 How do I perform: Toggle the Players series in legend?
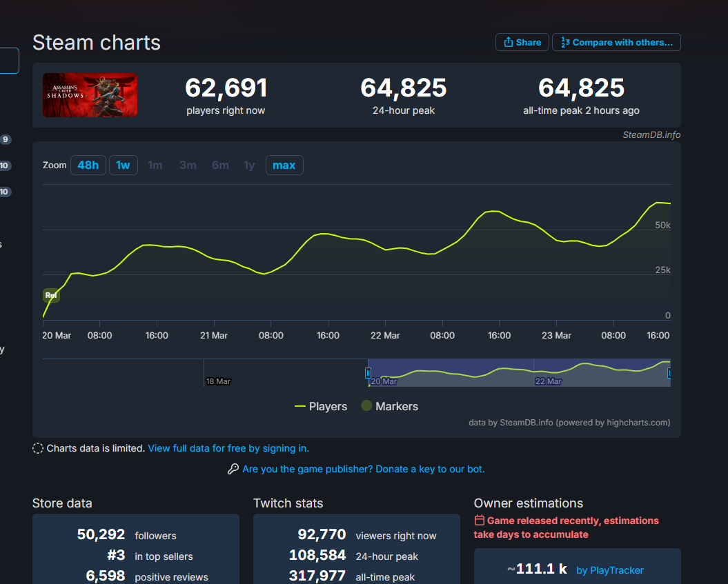click(321, 406)
